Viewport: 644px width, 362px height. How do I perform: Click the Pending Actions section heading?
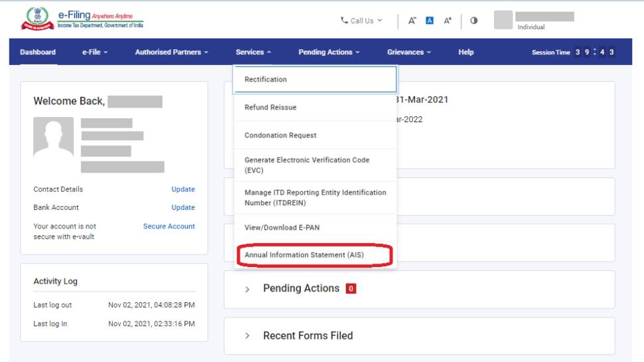pos(301,288)
